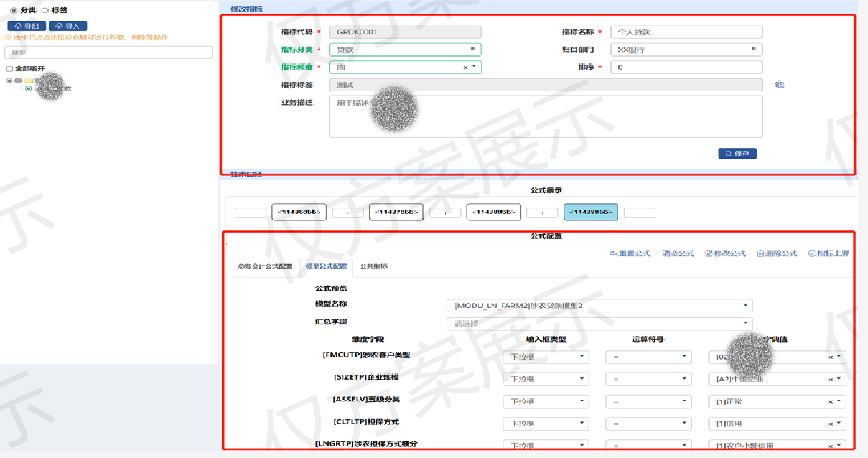
Task: Edit the 排序 field
Action: (x=686, y=67)
